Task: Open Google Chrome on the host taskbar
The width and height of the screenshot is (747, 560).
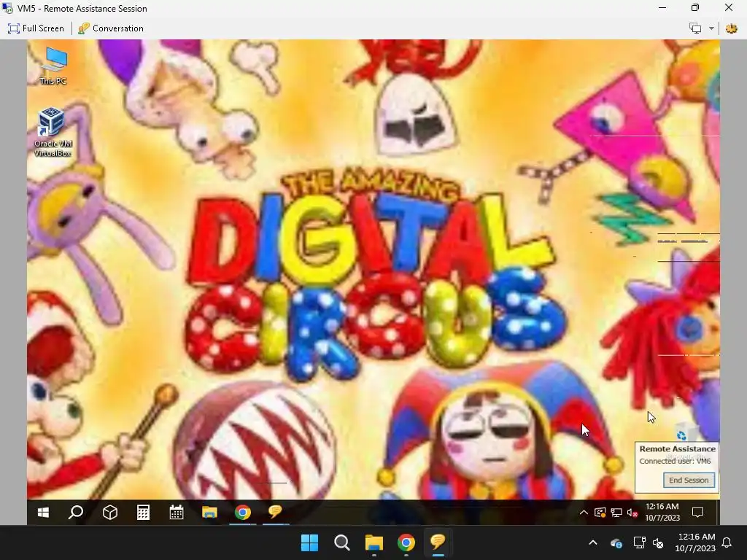Action: point(406,542)
